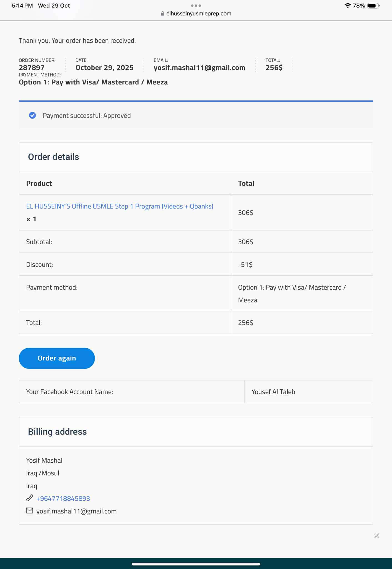Open EL HUSSEINY'S Offline USMLE Step 1 link

(120, 206)
